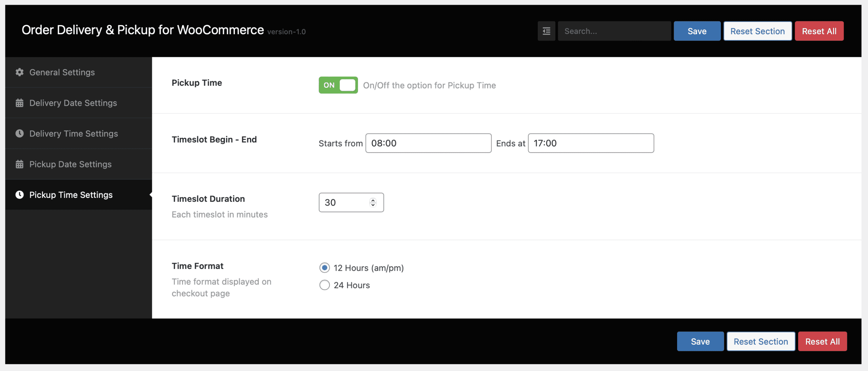Click the gear icon beside General Settings

[x=19, y=72]
